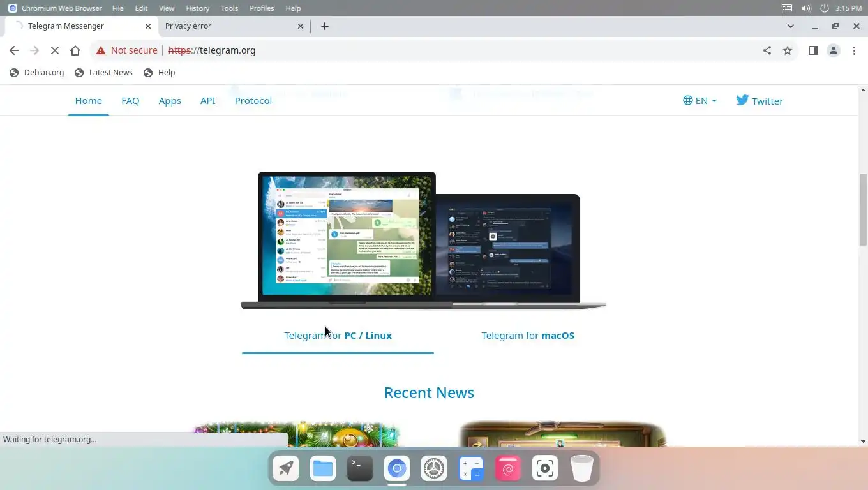Close the Privacy error tab
Image resolution: width=868 pixels, height=490 pixels.
coord(301,26)
